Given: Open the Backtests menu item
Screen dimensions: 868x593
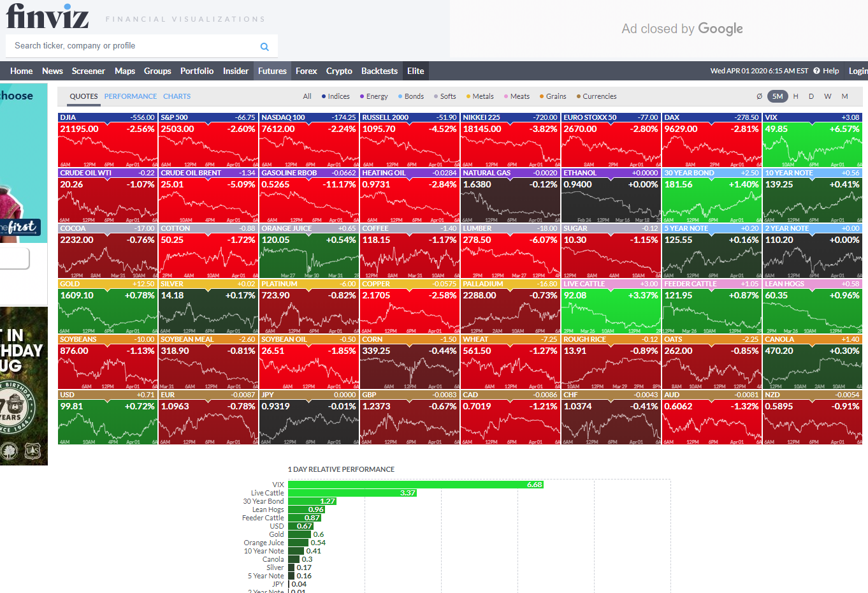Looking at the screenshot, I should tap(379, 71).
